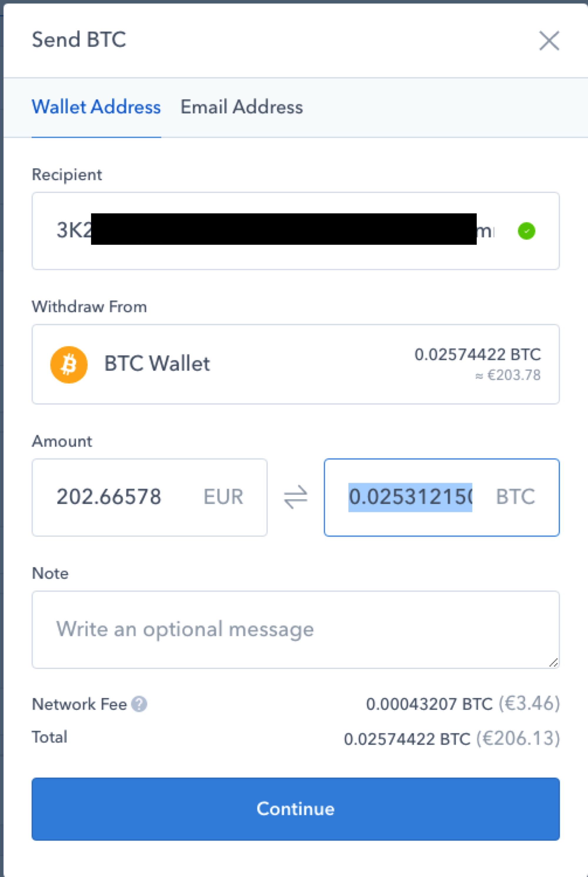Click the Total amount value text

coord(452,738)
